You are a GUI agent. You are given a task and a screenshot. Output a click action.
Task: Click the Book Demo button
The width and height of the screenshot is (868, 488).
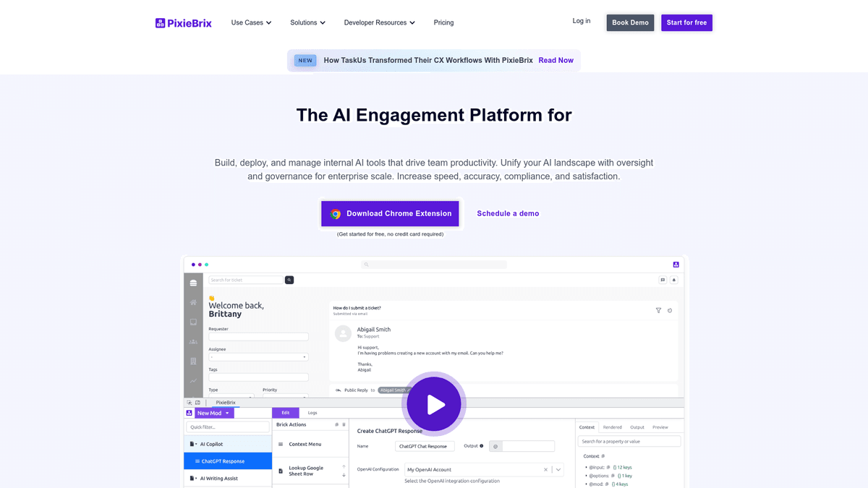[x=630, y=23]
